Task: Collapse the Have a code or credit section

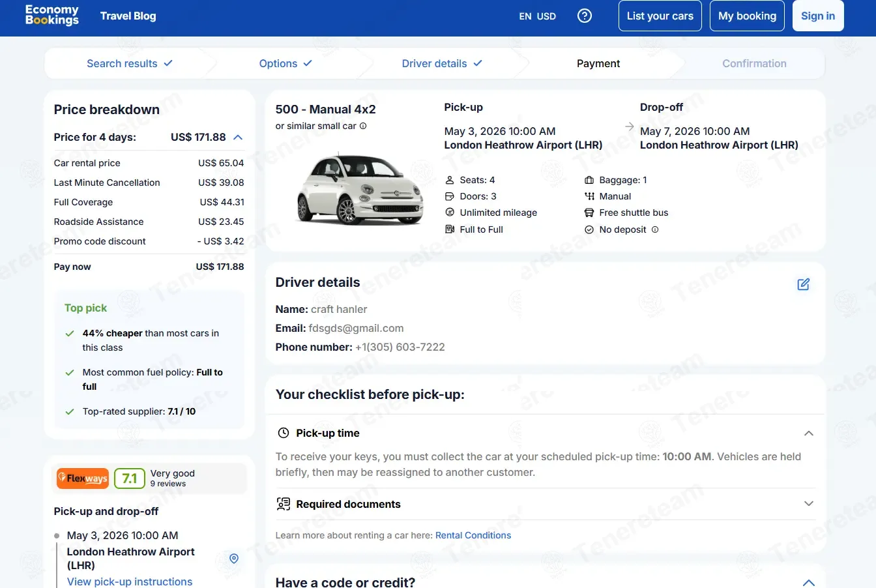Action: pos(809,582)
